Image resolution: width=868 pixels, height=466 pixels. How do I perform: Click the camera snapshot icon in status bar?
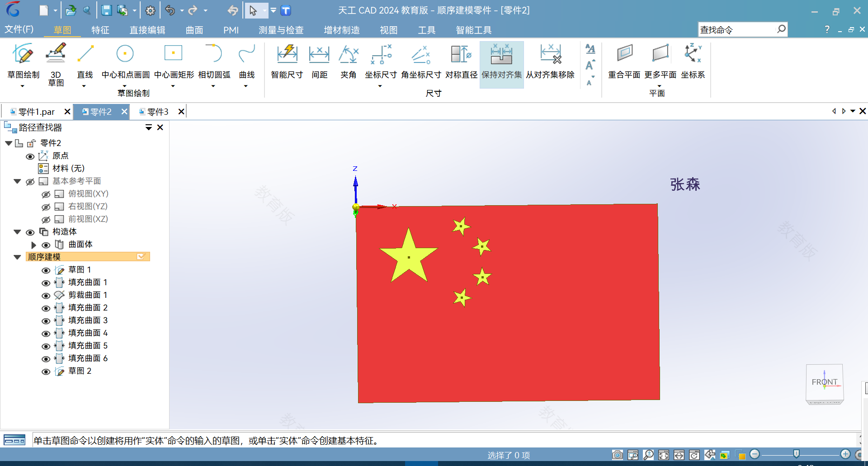coord(618,455)
